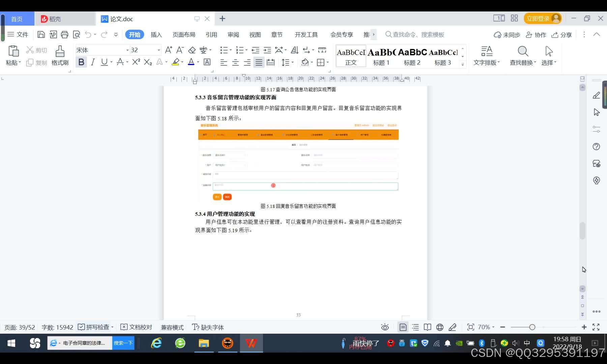Switch to page layout view in status bar
607x364 pixels.
click(x=403, y=327)
